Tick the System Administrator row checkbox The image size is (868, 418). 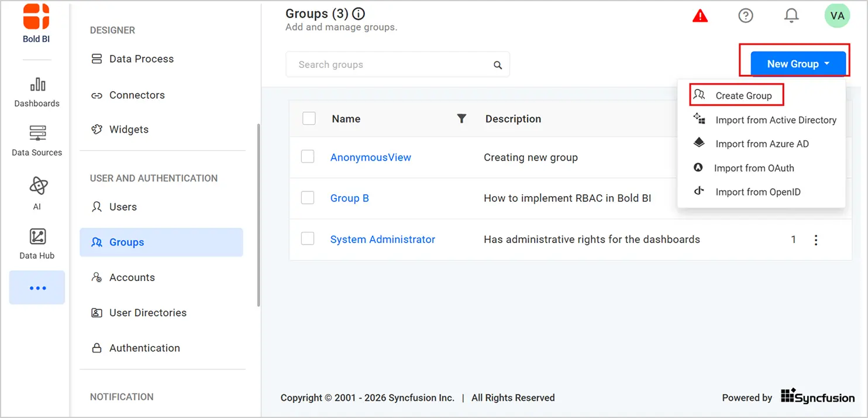pyautogui.click(x=308, y=239)
